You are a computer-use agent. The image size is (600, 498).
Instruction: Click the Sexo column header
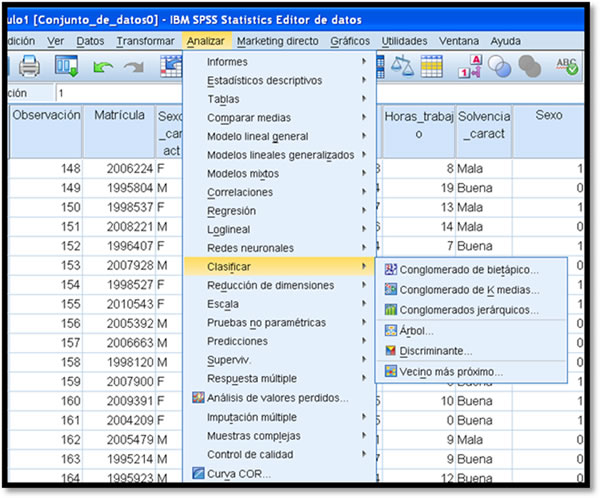[548, 131]
